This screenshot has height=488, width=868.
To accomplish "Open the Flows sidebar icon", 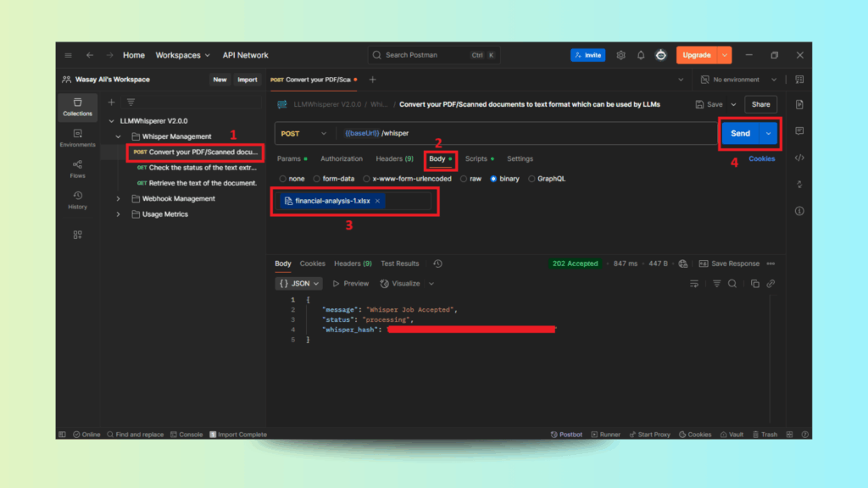I will click(77, 169).
